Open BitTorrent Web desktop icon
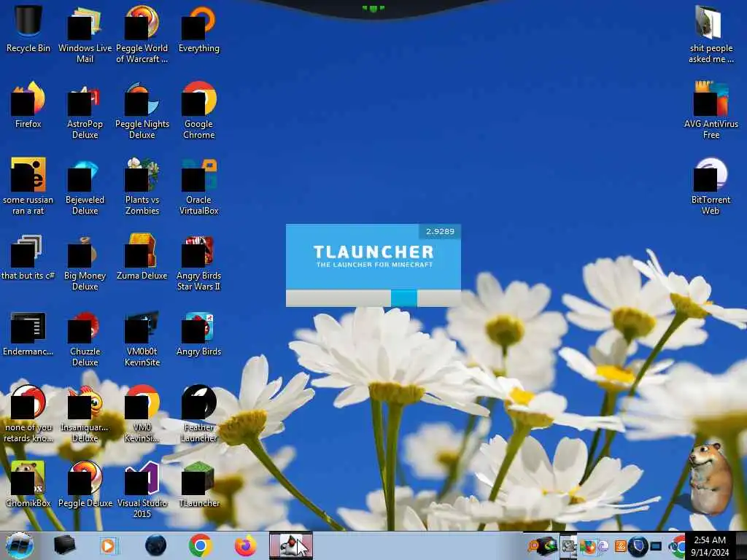Viewport: 747px width, 560px height. 711,186
